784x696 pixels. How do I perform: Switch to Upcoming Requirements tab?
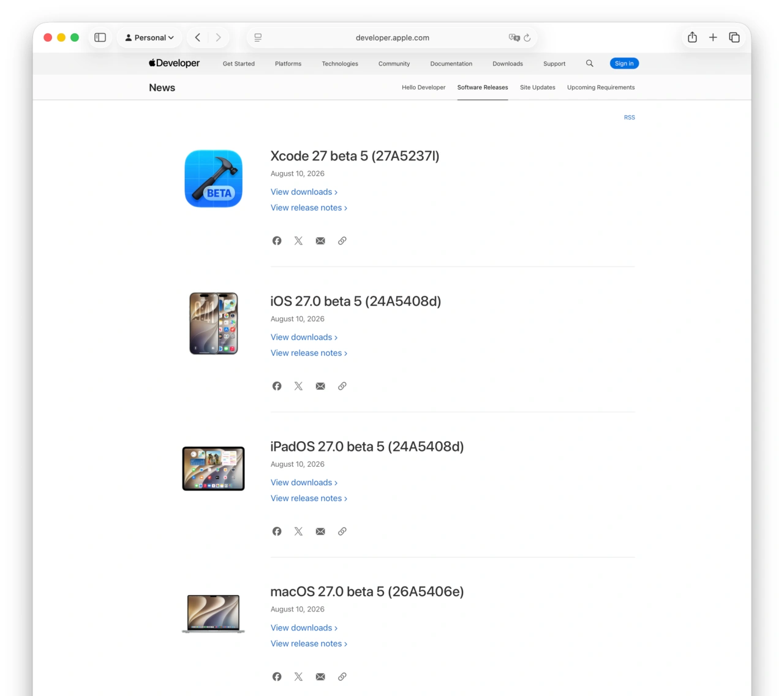(601, 88)
